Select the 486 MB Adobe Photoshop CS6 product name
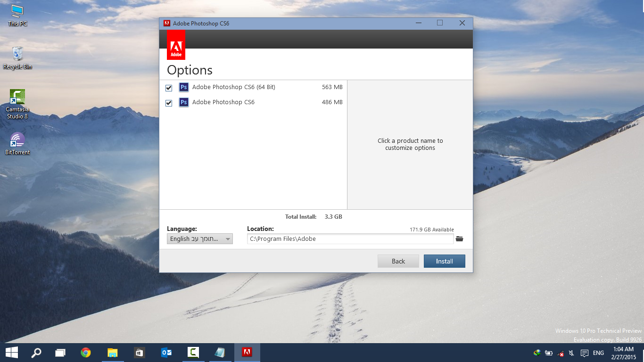 pyautogui.click(x=223, y=102)
